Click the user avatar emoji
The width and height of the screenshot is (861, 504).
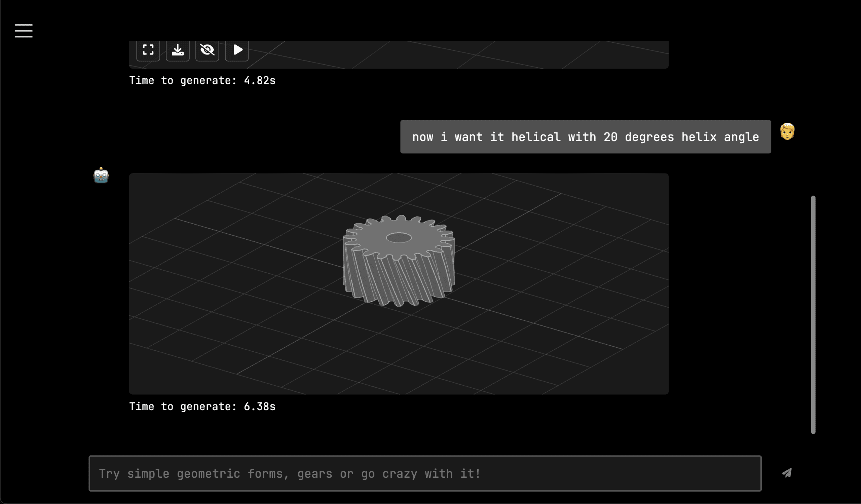787,131
